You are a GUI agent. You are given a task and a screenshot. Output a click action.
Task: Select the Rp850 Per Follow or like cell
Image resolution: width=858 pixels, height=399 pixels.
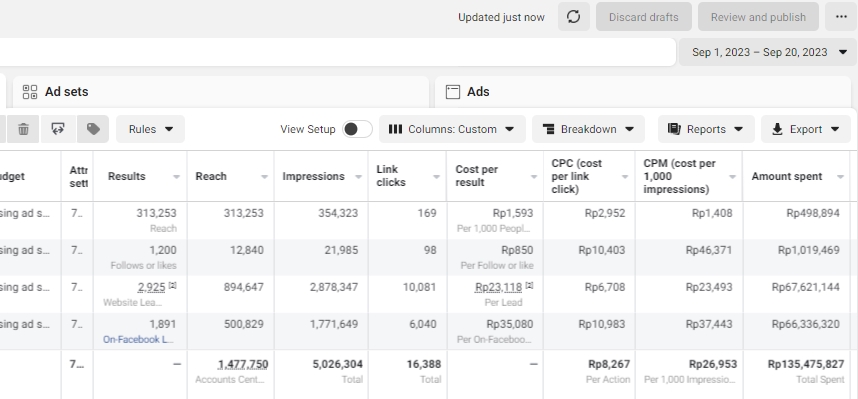click(x=495, y=257)
